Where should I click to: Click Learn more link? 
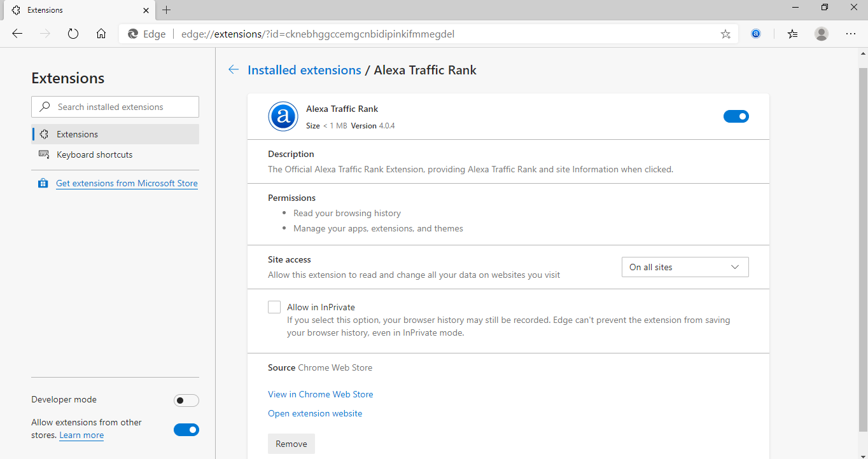[81, 435]
